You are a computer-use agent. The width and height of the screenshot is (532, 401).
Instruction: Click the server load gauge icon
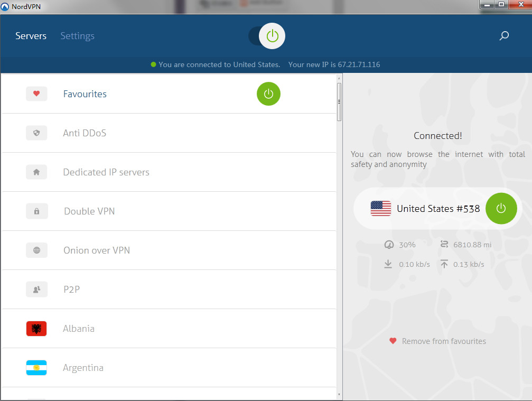[x=389, y=244]
